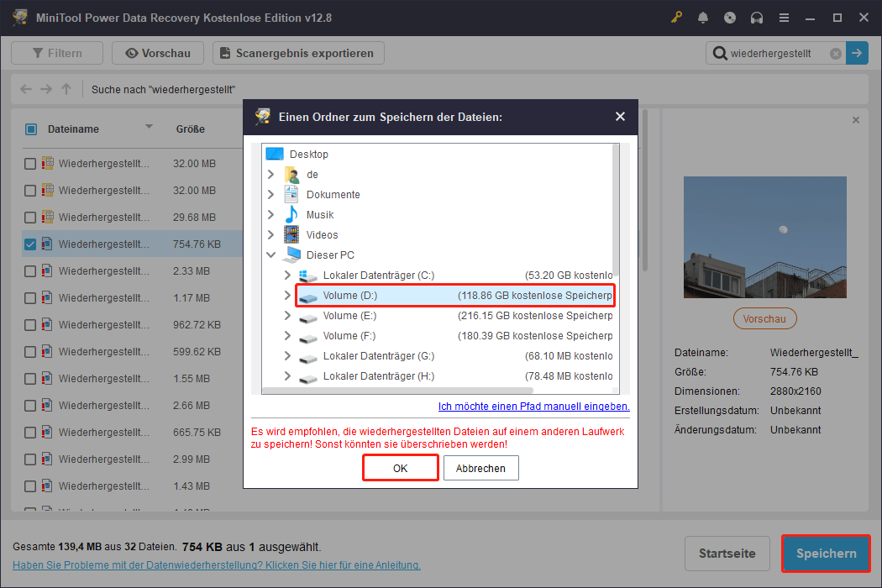Click the Speichern button

click(825, 553)
